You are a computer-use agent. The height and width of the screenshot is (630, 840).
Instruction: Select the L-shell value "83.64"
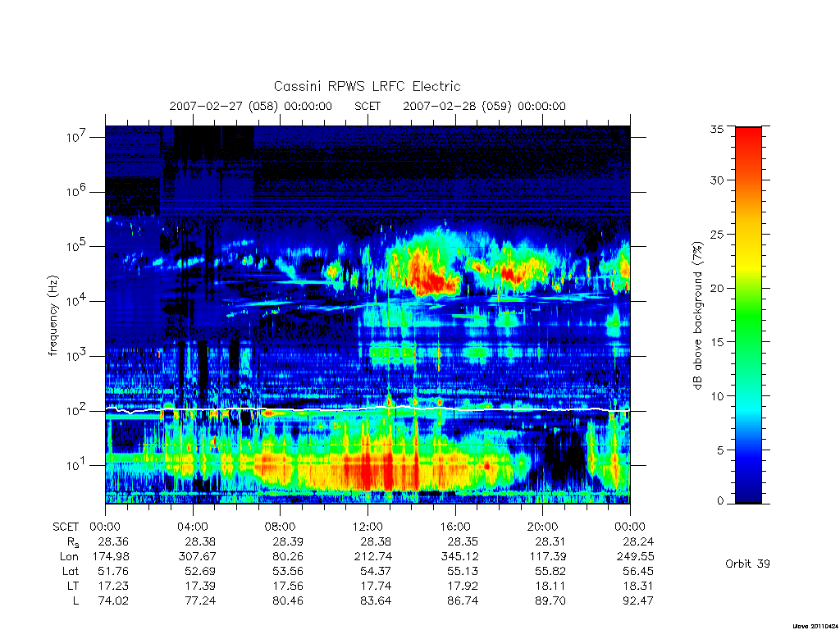point(376,600)
